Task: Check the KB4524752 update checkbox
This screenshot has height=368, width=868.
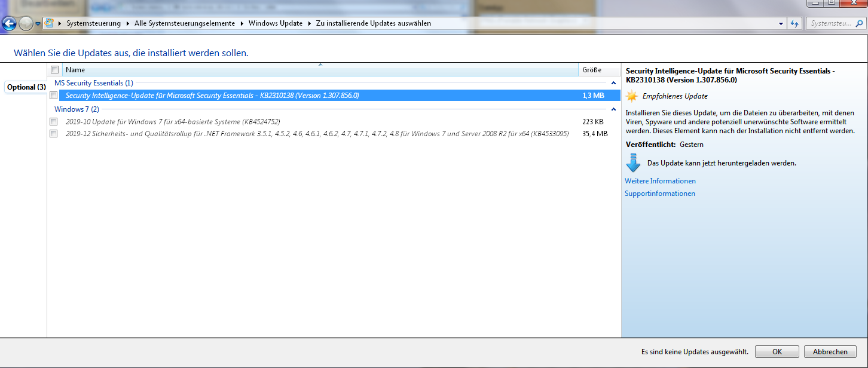Action: click(x=54, y=121)
